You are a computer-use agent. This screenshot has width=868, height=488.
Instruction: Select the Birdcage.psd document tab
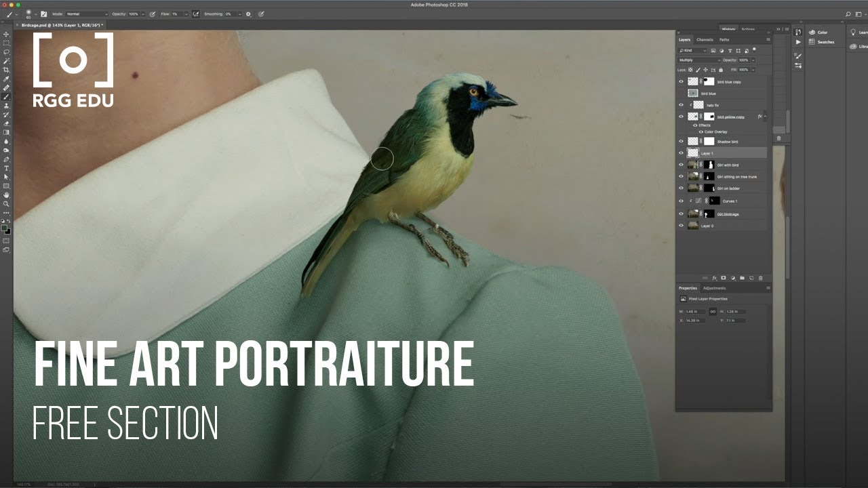pyautogui.click(x=61, y=25)
